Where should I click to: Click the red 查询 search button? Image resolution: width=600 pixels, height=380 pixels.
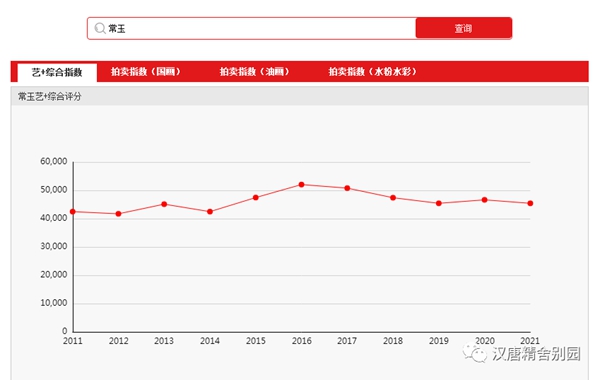463,28
